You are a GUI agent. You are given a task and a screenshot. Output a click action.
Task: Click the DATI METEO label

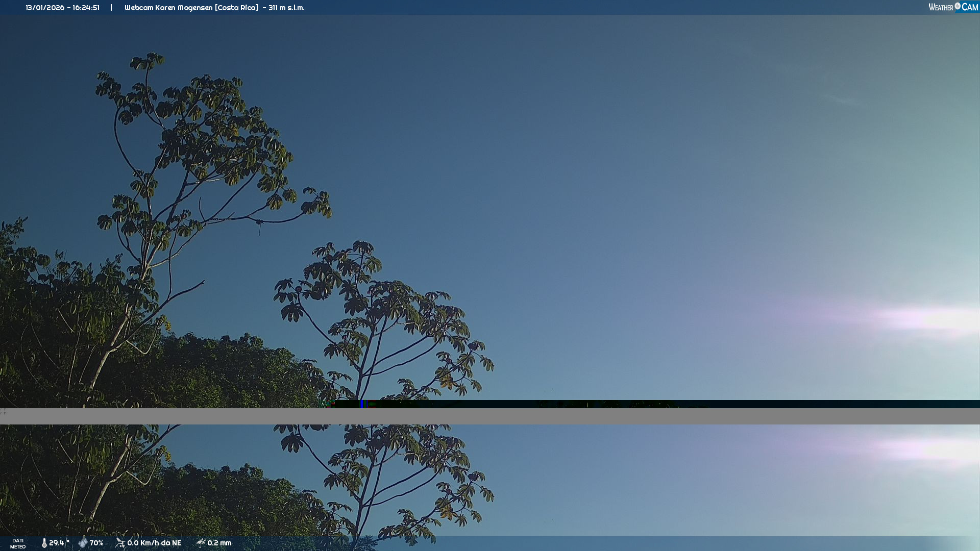coord(18,543)
